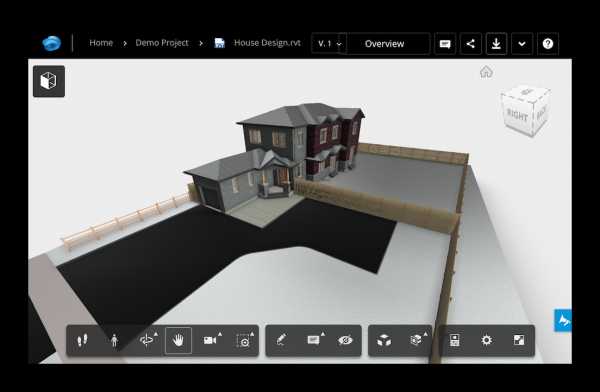This screenshot has width=600, height=392.
Task: Click the home view icon
Action: pos(486,72)
